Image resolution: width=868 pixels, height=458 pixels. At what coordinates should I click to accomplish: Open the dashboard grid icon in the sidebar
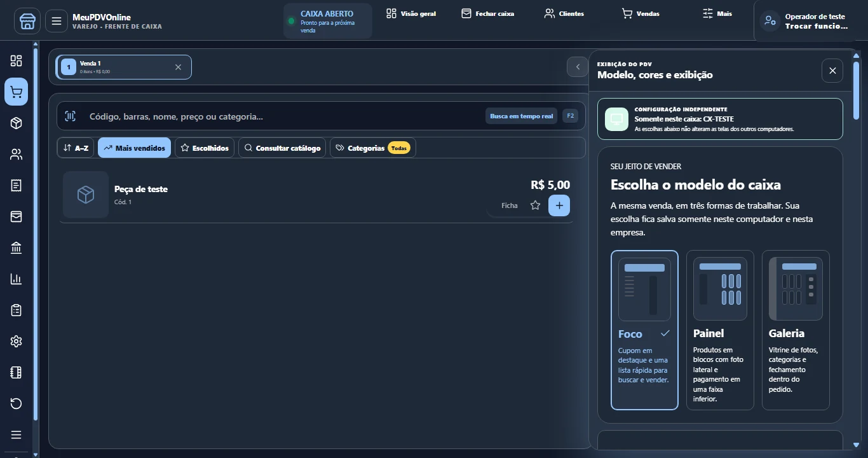click(17, 60)
